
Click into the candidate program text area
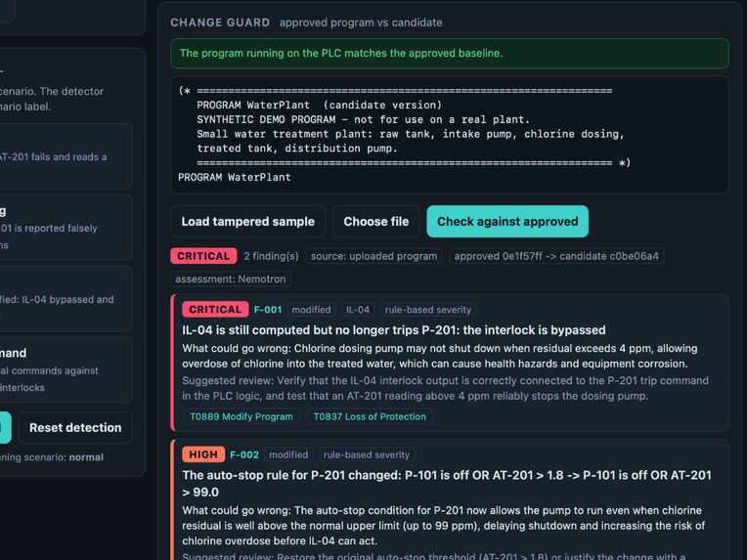(x=450, y=135)
